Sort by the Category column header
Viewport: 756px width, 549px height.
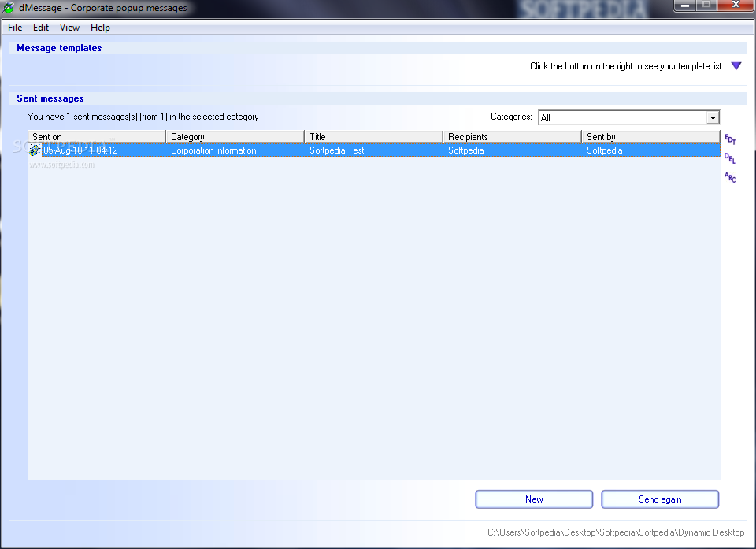click(235, 137)
